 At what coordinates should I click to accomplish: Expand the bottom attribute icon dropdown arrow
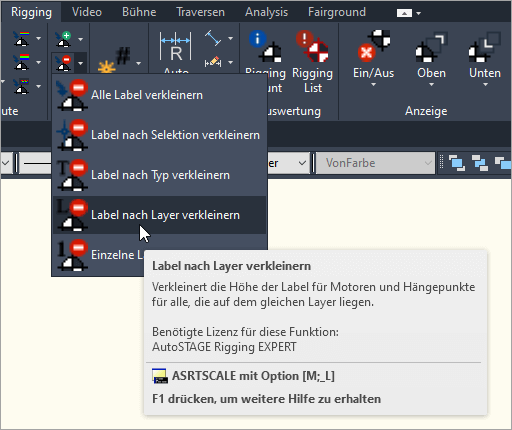38,86
